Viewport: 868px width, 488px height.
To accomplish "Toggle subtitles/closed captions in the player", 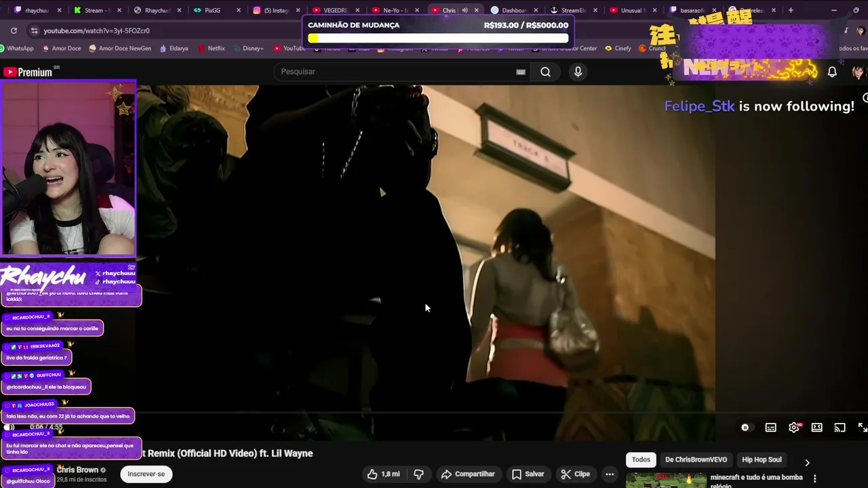I will (771, 427).
